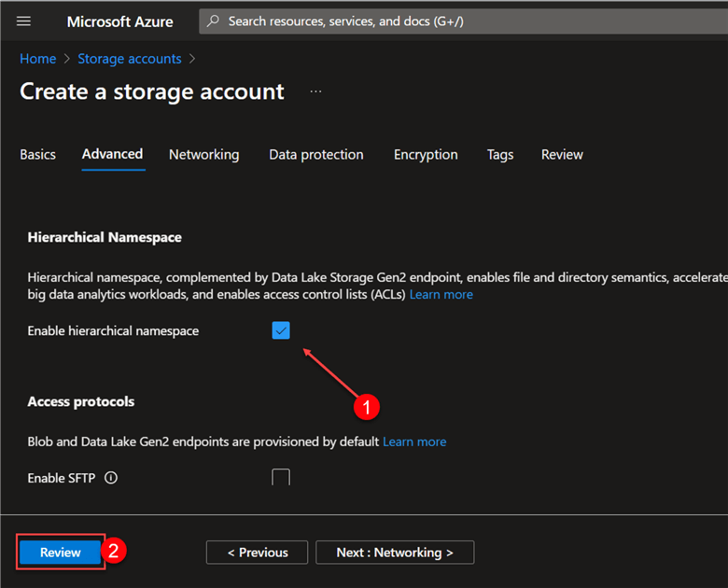This screenshot has width=728, height=588.
Task: Select the Review tab
Action: click(562, 155)
